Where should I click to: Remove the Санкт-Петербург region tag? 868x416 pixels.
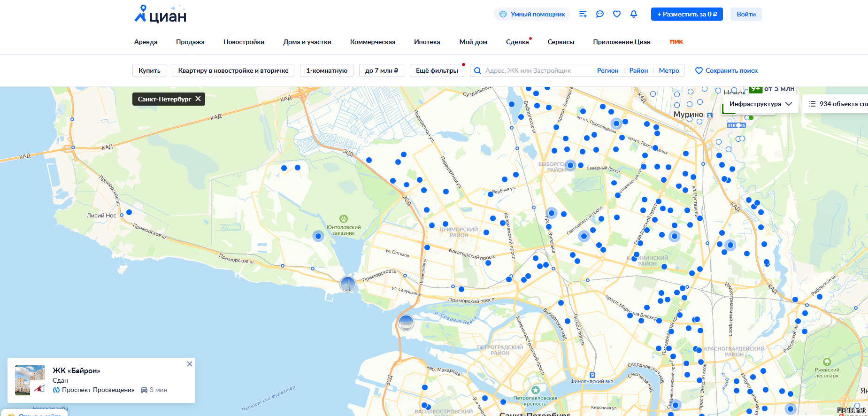198,99
